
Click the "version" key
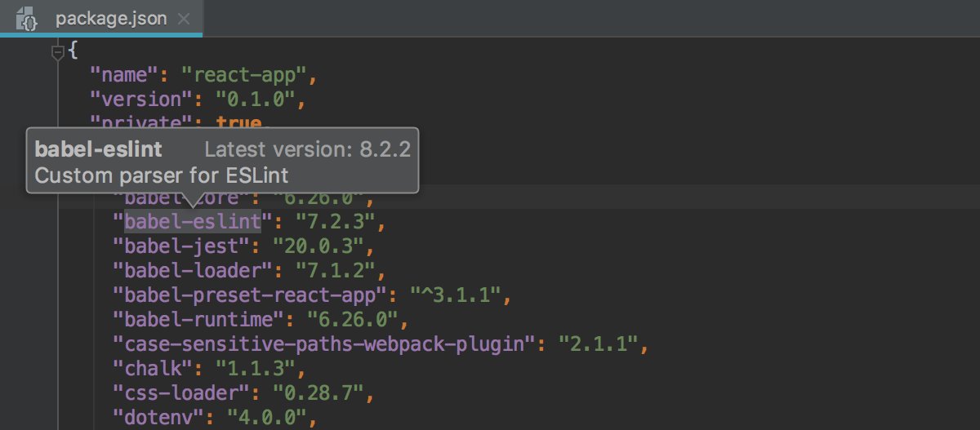coord(140,100)
